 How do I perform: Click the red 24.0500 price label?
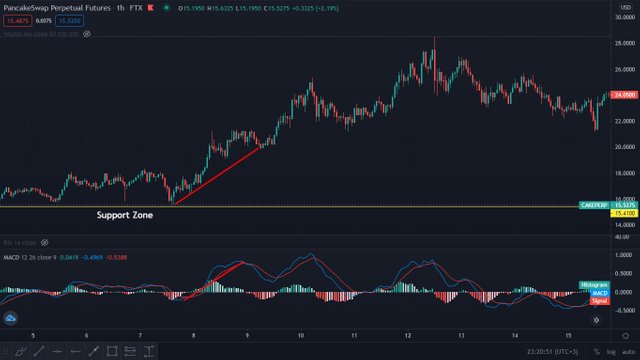[624, 95]
